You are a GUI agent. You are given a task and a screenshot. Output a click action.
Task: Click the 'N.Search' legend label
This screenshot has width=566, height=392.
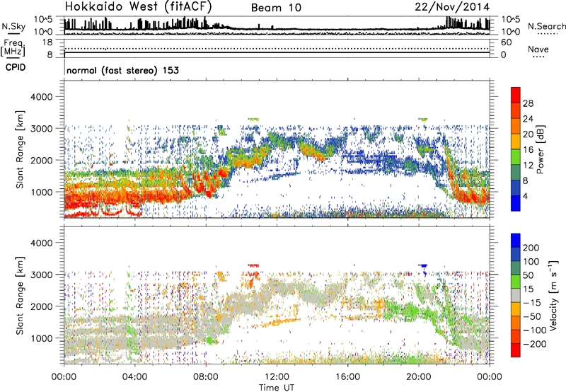coord(546,26)
